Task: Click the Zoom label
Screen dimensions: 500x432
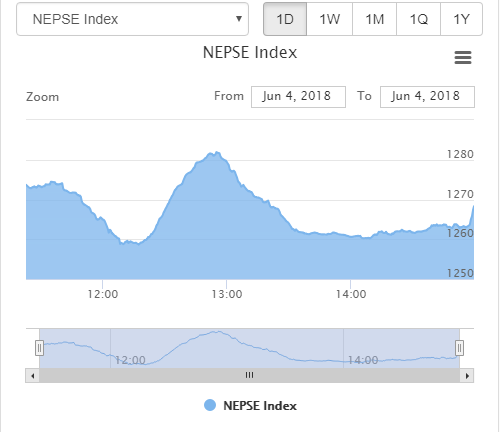Action: click(x=42, y=97)
